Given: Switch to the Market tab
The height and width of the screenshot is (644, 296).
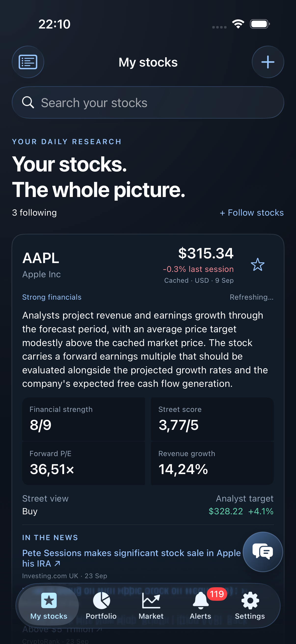Looking at the screenshot, I should pyautogui.click(x=151, y=606).
